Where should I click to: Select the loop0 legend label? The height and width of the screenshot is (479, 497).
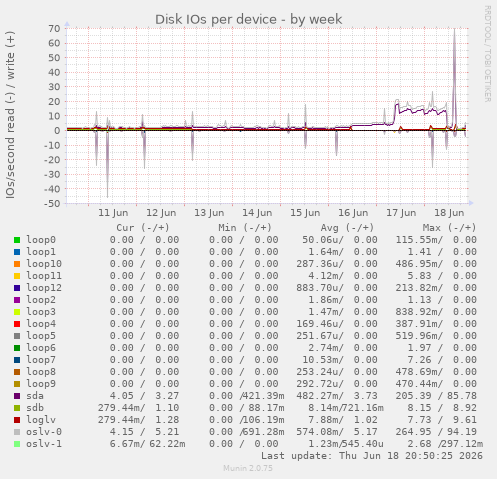point(41,240)
